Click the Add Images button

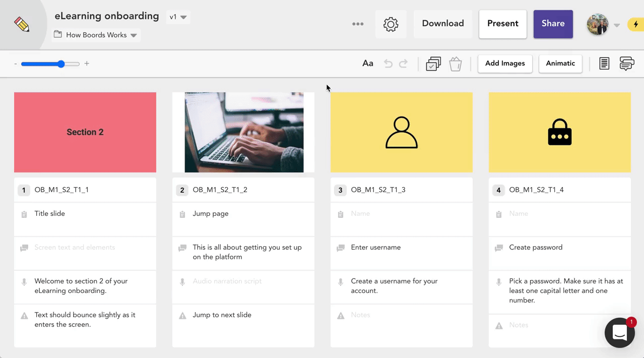click(504, 64)
